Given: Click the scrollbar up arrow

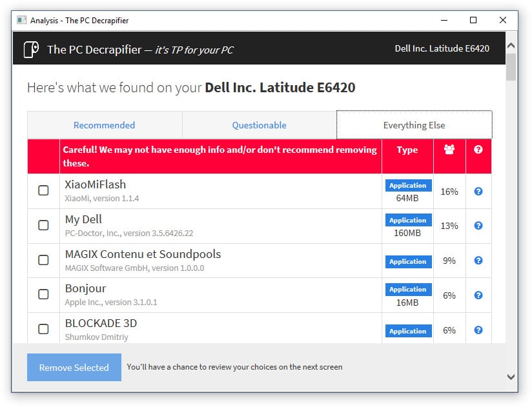Looking at the screenshot, I should (x=511, y=45).
